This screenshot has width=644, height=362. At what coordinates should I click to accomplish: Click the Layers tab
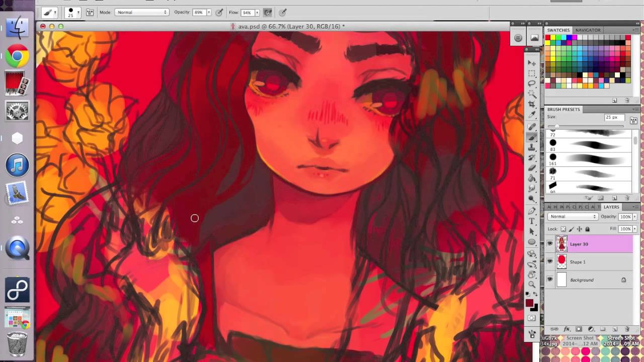pyautogui.click(x=611, y=207)
